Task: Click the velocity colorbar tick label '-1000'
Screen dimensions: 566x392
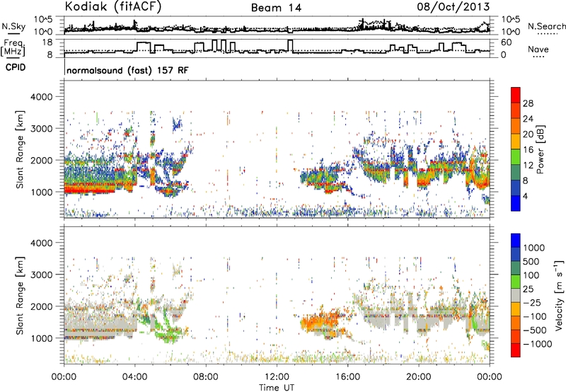Action: [537, 344]
